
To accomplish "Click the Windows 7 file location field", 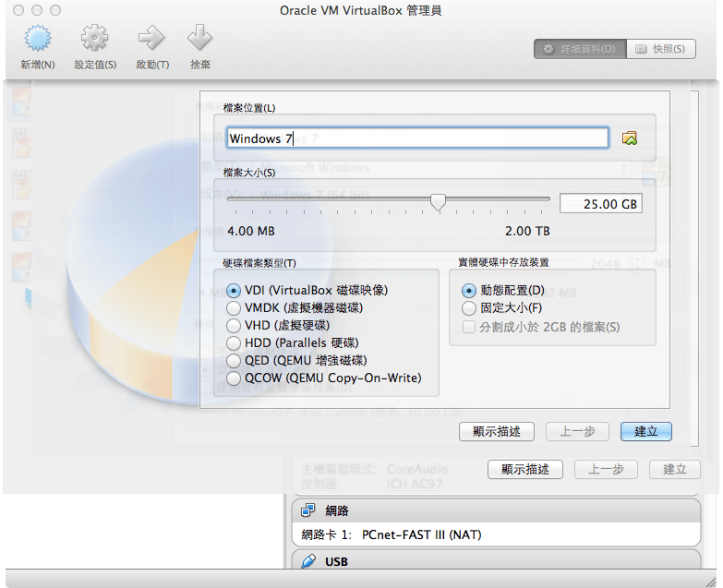I will [x=417, y=138].
